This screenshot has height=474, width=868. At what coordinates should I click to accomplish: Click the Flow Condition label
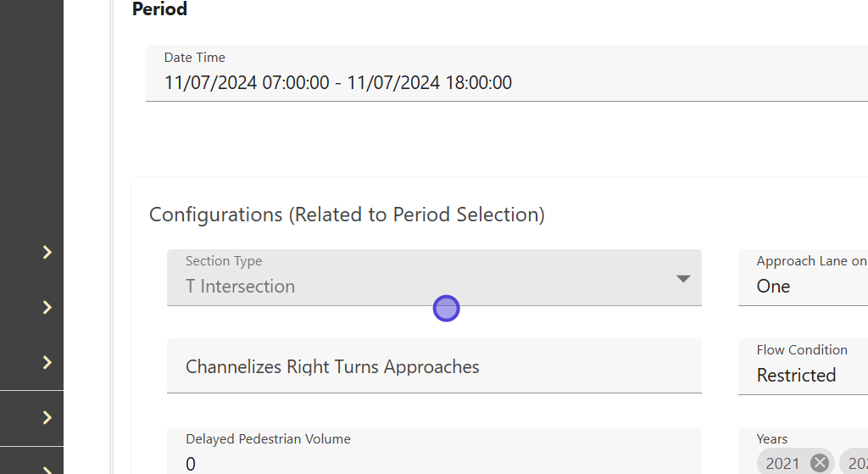(801, 350)
